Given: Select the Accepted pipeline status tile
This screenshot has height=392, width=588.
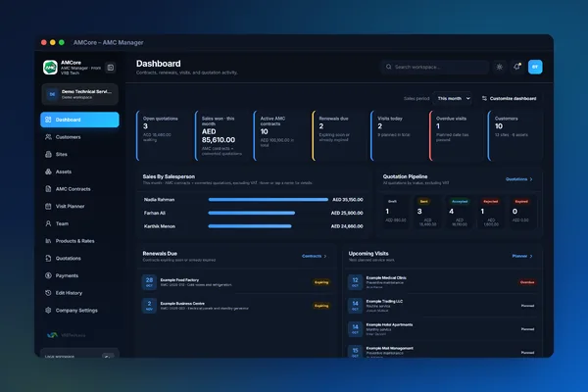Looking at the screenshot, I should (459, 212).
